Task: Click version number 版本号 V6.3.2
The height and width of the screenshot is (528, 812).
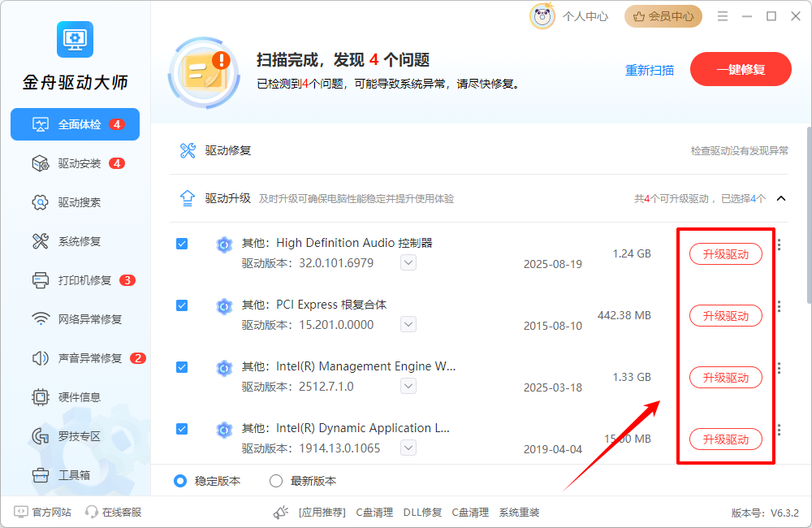Action: point(765,513)
